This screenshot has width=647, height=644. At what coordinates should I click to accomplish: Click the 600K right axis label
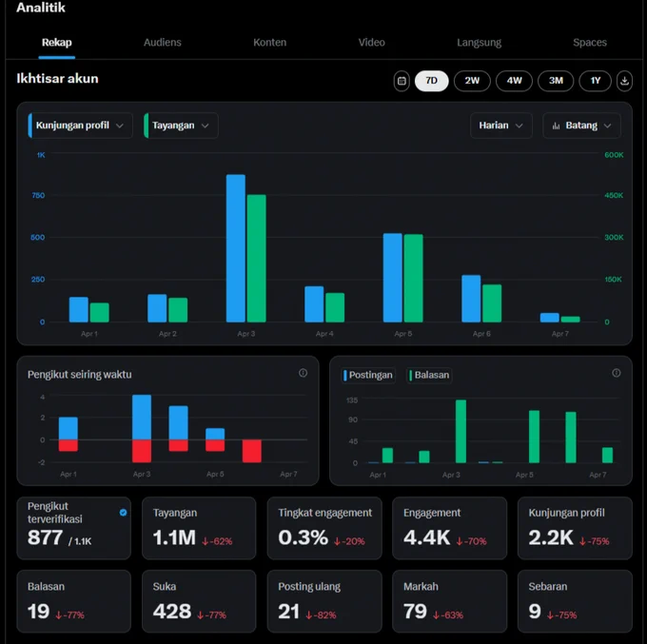point(614,155)
